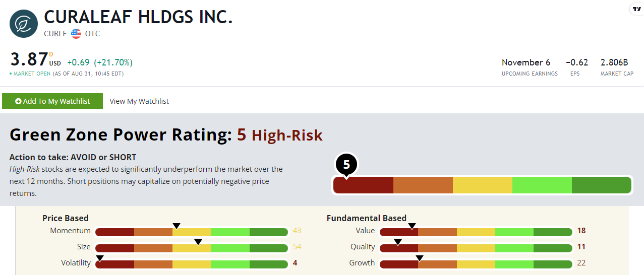Click the CURLF ticker symbol text

[55, 34]
